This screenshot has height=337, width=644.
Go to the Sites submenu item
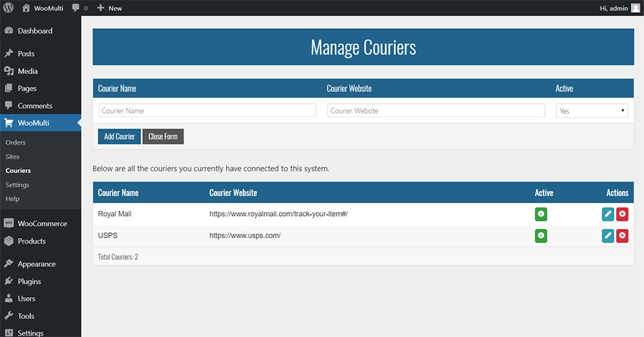(x=12, y=156)
